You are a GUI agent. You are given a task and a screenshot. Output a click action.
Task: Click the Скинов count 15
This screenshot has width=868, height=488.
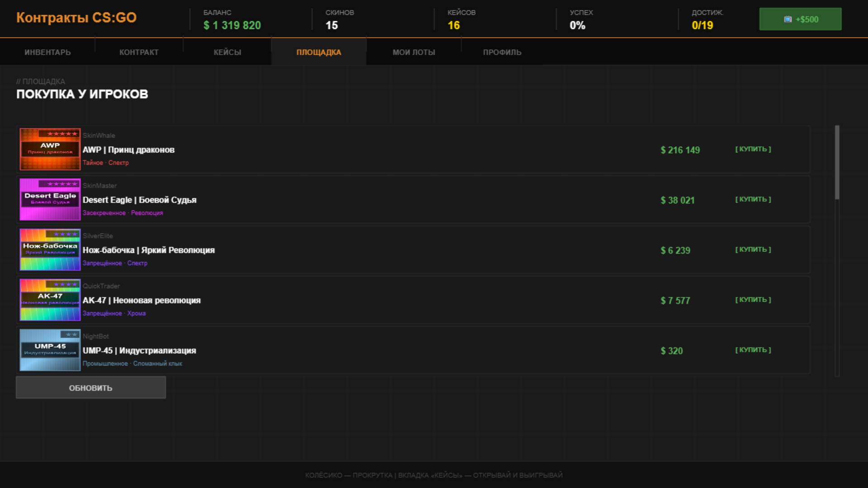coord(332,25)
